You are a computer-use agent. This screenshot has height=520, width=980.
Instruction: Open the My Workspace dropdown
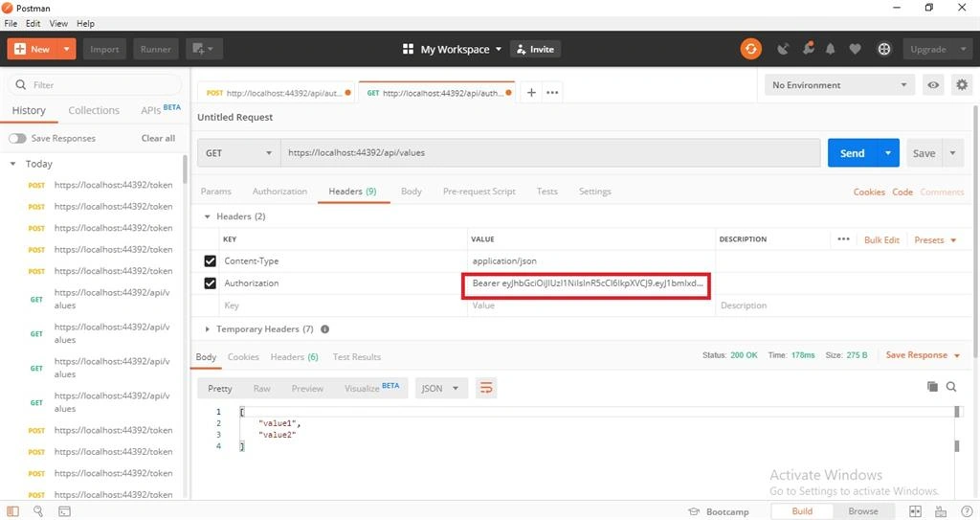tap(452, 49)
